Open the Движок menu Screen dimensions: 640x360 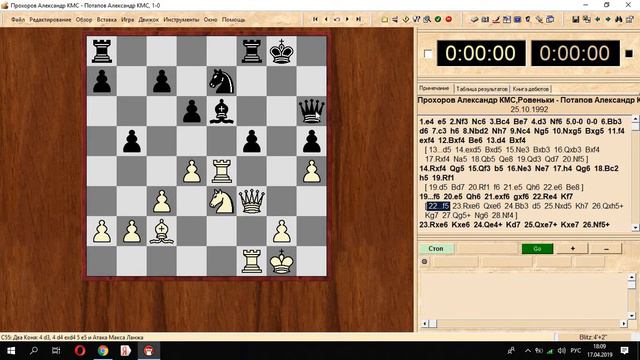pyautogui.click(x=149, y=20)
